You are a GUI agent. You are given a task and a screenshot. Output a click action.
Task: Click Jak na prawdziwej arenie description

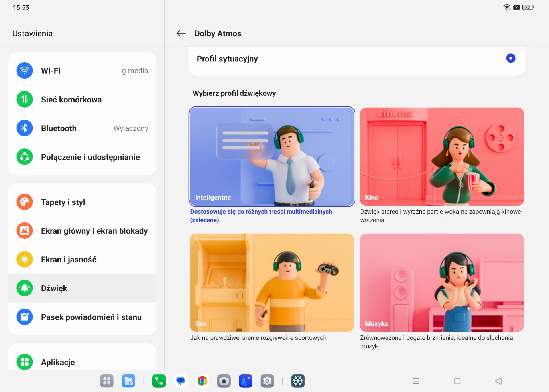pos(258,338)
